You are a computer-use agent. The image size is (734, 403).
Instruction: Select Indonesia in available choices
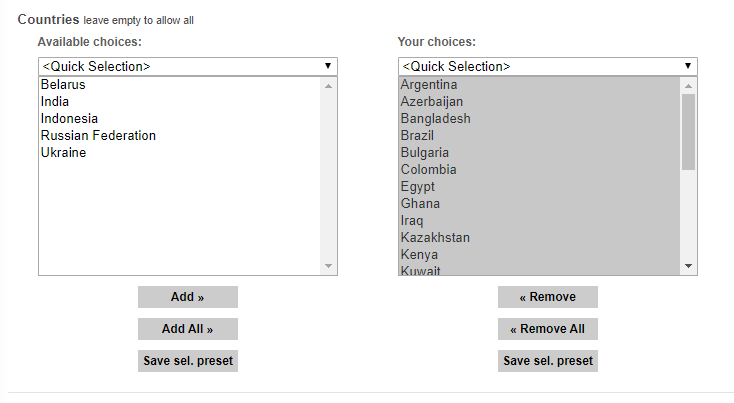point(69,119)
